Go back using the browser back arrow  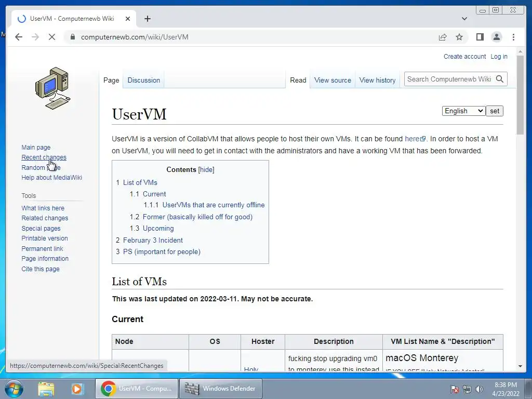(19, 37)
